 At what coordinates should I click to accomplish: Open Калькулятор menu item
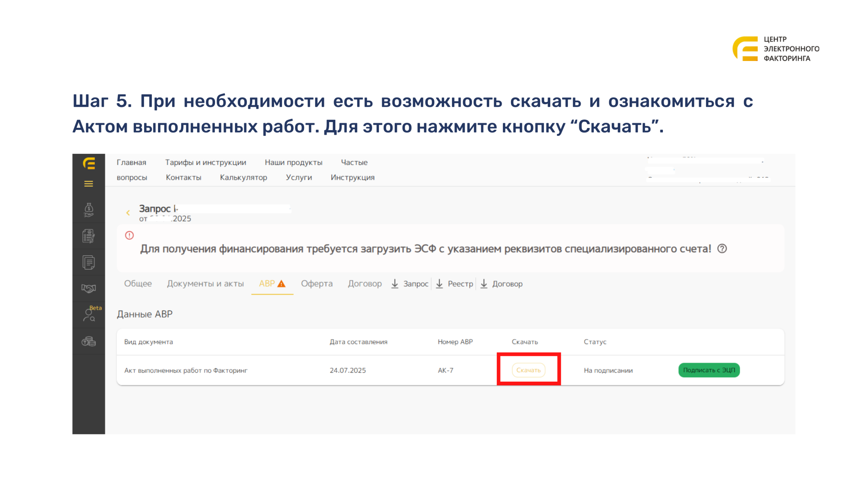pyautogui.click(x=243, y=177)
